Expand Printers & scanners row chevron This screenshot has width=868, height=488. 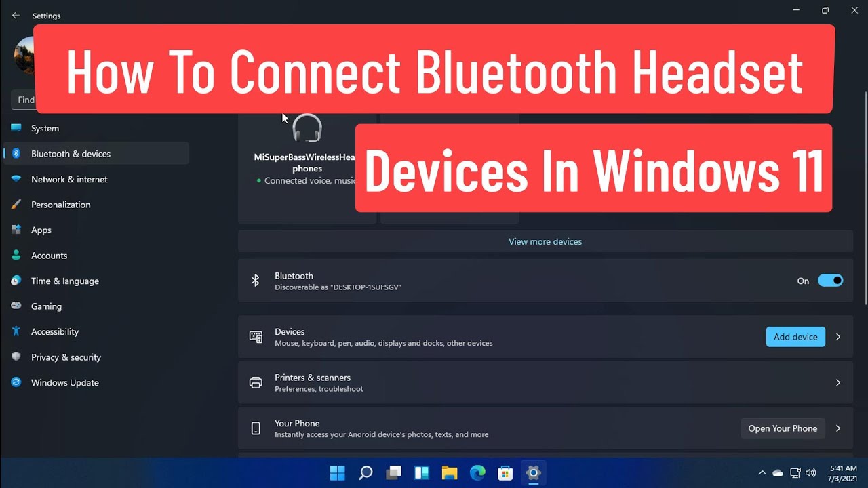[x=838, y=383]
